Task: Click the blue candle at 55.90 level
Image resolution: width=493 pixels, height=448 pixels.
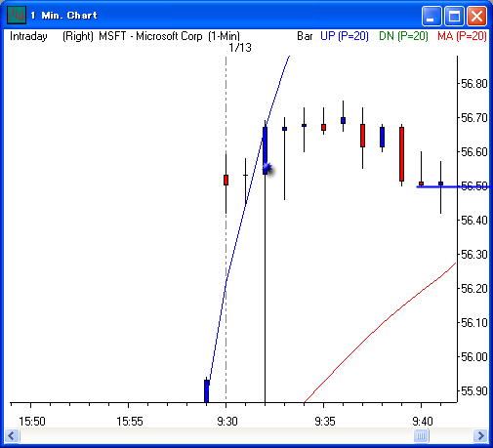Action: click(x=206, y=390)
